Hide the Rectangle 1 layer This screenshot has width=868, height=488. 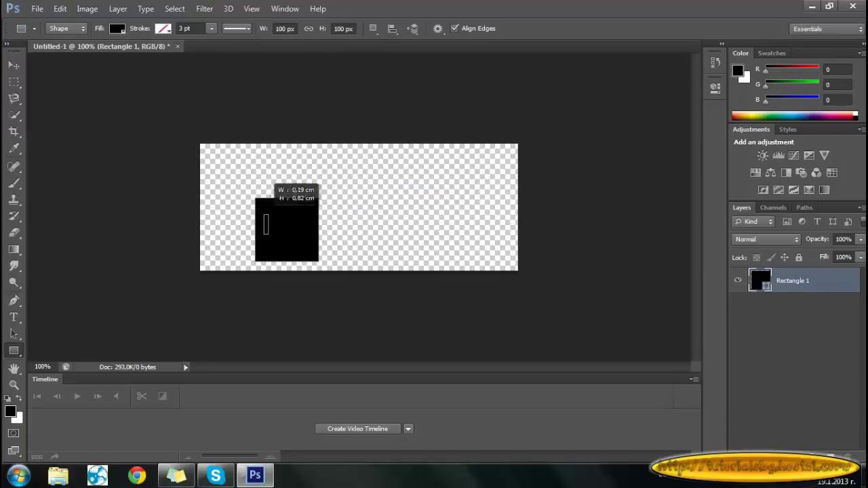738,280
